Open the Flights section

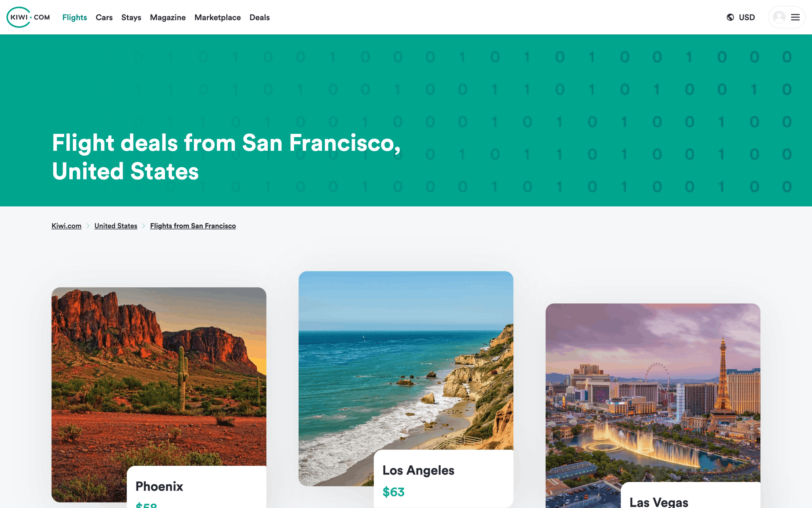tap(74, 17)
